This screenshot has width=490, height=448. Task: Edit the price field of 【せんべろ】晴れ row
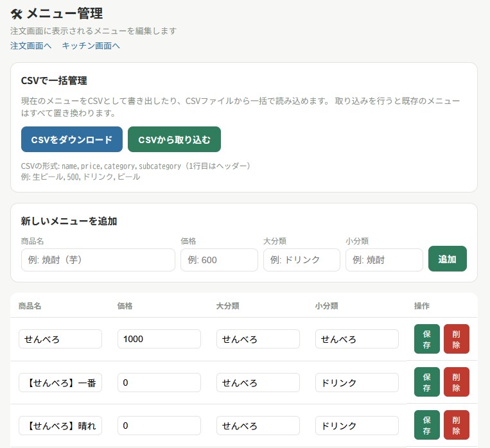click(x=159, y=426)
